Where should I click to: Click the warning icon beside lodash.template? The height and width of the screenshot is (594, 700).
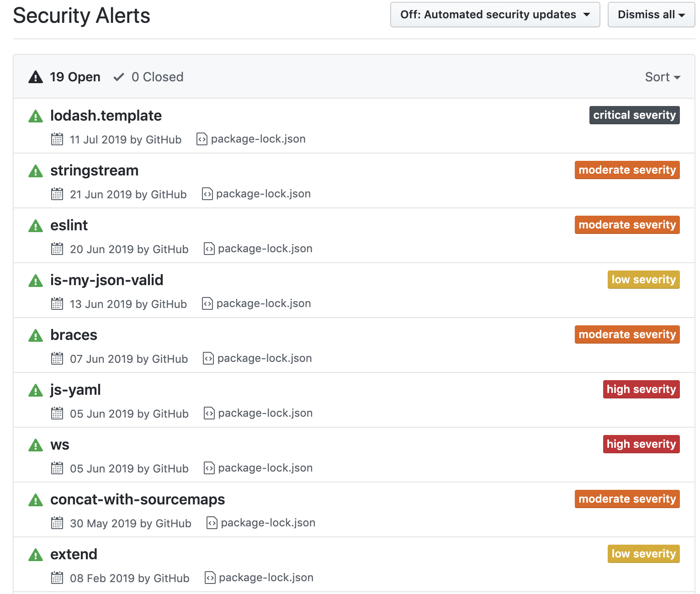point(36,117)
